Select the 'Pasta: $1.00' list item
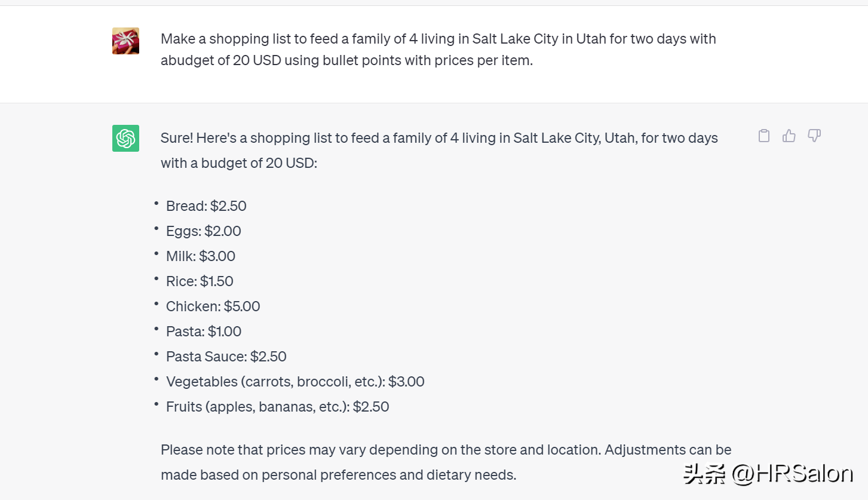 point(204,332)
